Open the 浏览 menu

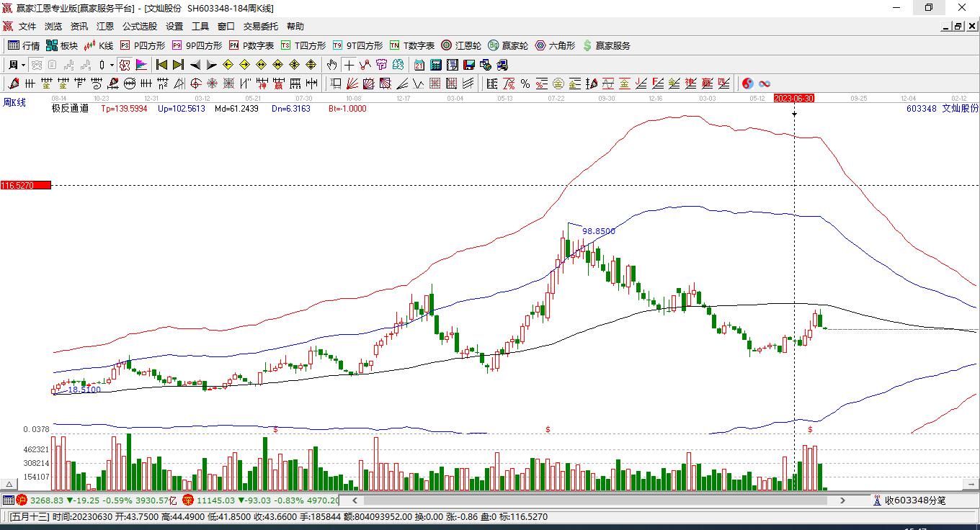click(53, 27)
